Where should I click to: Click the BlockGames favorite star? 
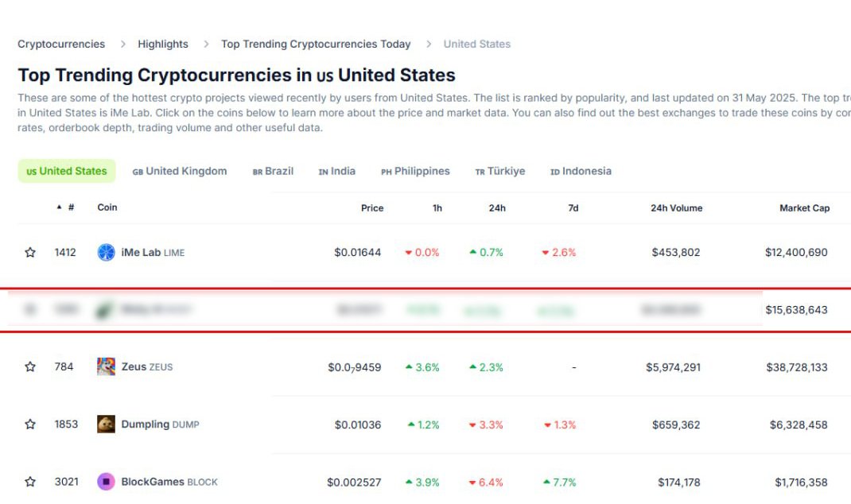coord(30,482)
